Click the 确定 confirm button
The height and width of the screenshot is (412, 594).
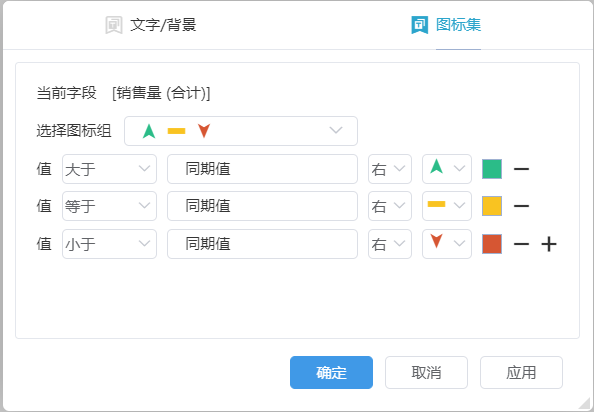coord(331,372)
